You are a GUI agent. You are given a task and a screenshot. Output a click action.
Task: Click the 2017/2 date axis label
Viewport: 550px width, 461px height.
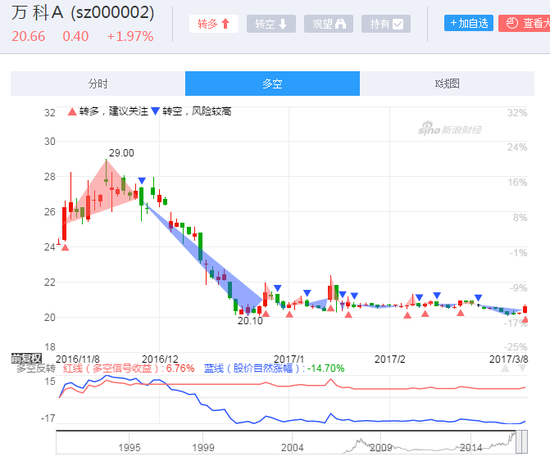390,359
